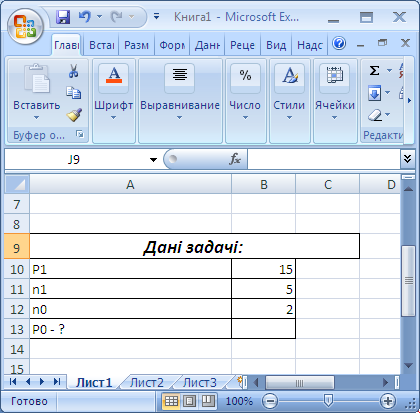The height and width of the screenshot is (413, 420).
Task: Click the Name Box showing J9
Action: point(74,160)
